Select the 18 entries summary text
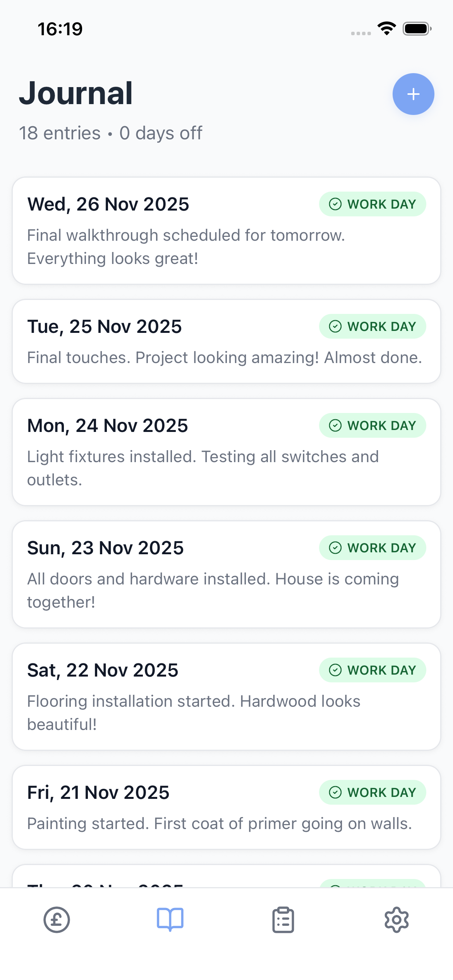Image resolution: width=453 pixels, height=980 pixels. [x=111, y=133]
